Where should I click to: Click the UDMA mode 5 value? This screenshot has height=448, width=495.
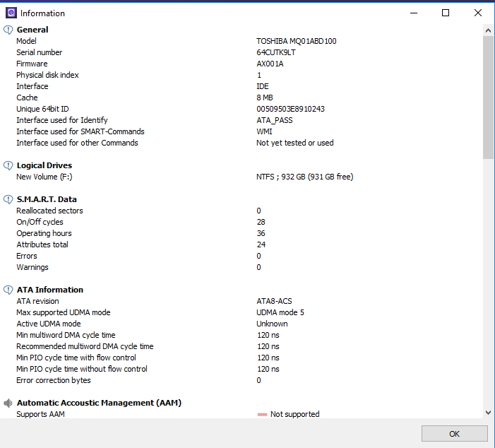[280, 312]
